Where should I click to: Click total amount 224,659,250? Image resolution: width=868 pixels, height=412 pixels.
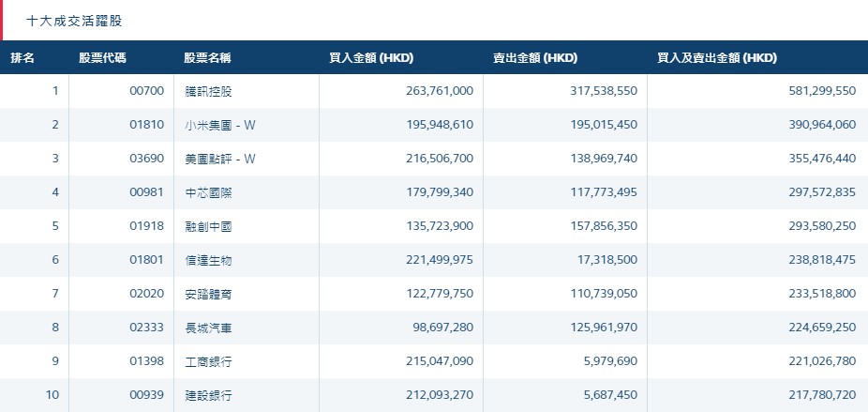822,328
